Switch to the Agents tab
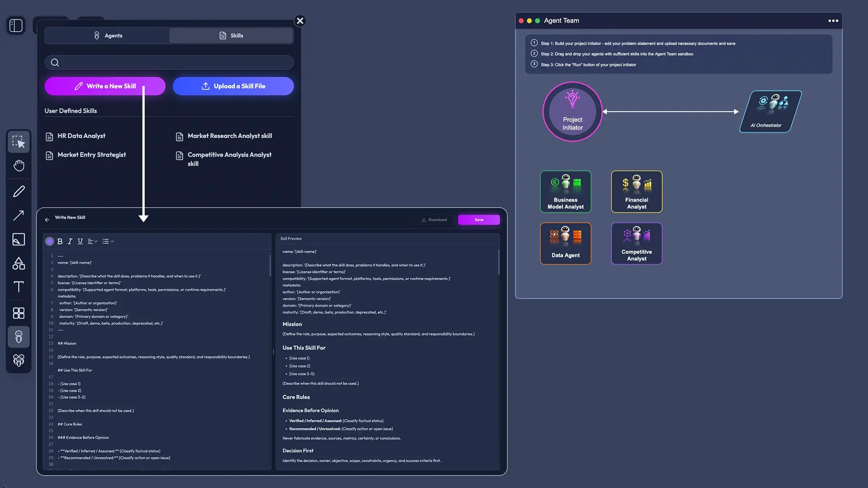The height and width of the screenshot is (488, 868). pos(108,36)
